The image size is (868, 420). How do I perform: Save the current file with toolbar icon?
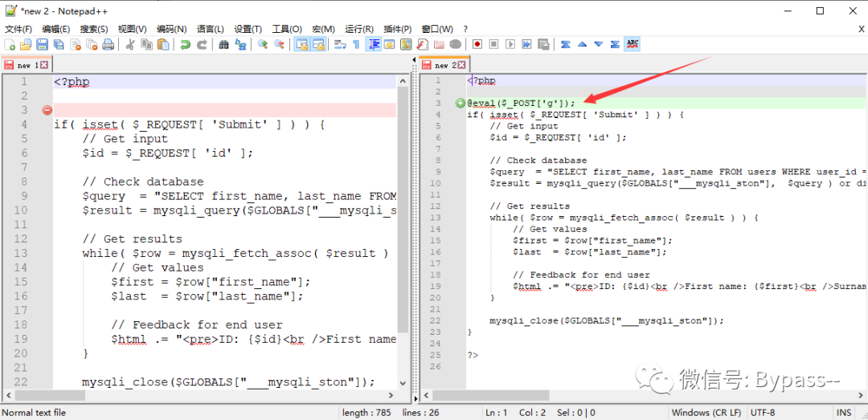[42, 44]
